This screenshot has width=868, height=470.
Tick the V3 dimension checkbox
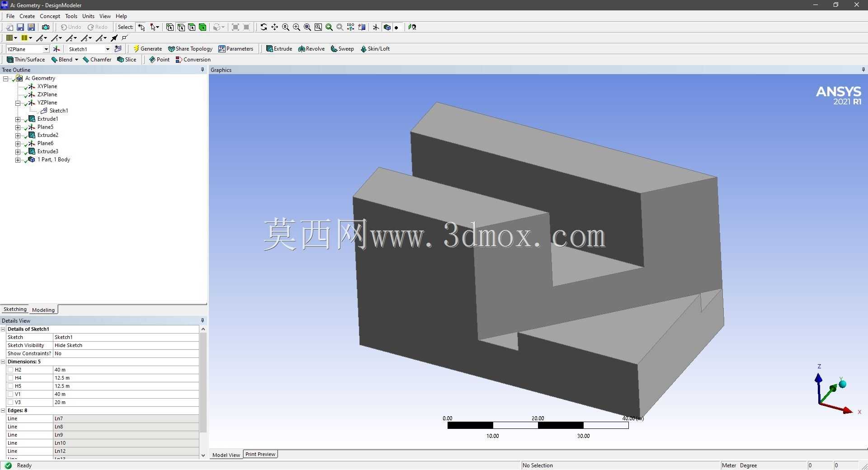pos(10,402)
